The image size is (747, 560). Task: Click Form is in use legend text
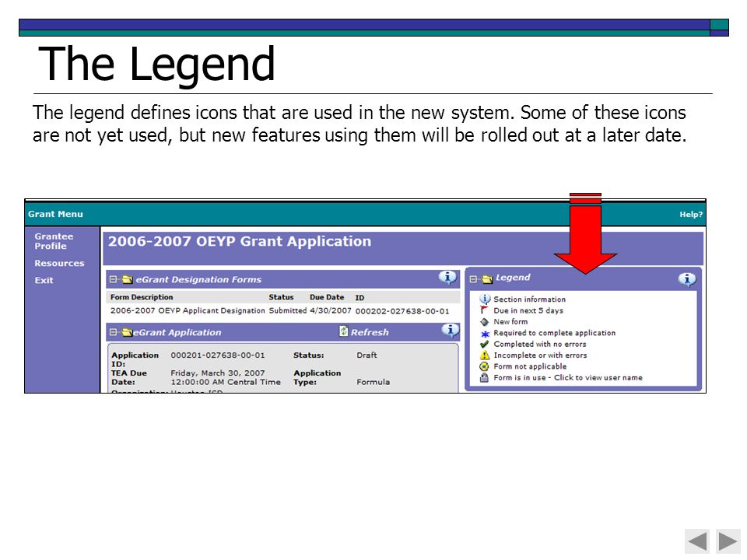pos(568,378)
